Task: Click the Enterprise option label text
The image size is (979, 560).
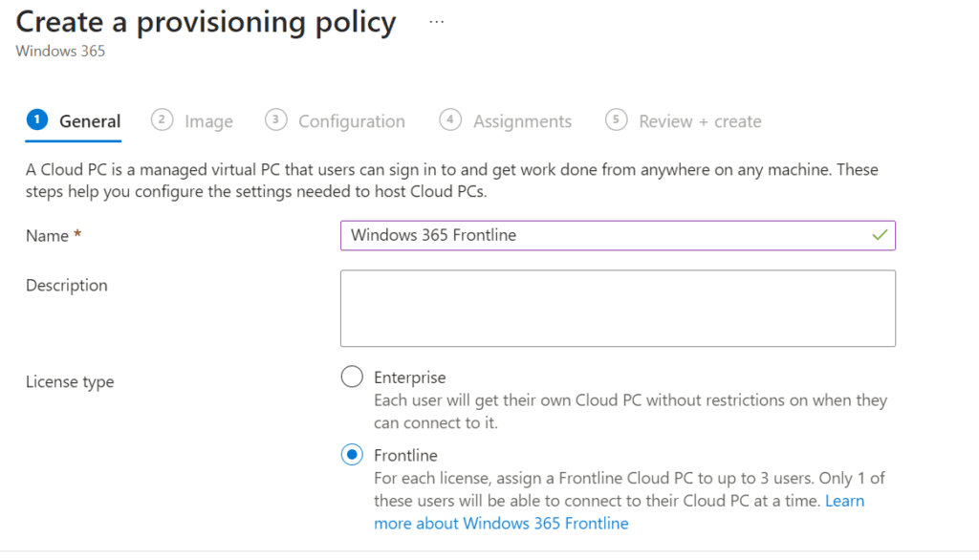Action: point(409,377)
